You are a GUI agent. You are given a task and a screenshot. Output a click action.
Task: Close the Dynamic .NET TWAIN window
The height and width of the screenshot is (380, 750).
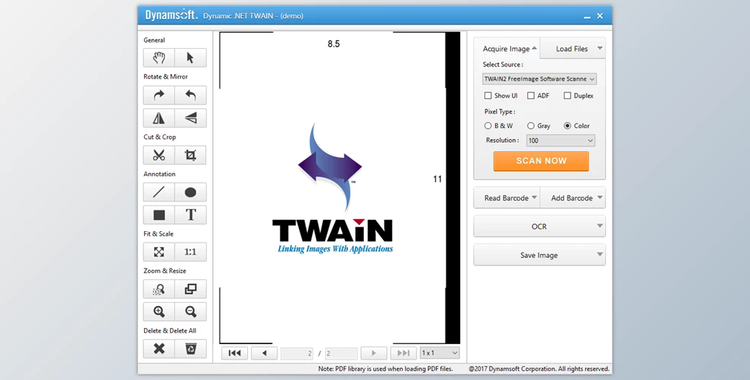[x=600, y=16]
